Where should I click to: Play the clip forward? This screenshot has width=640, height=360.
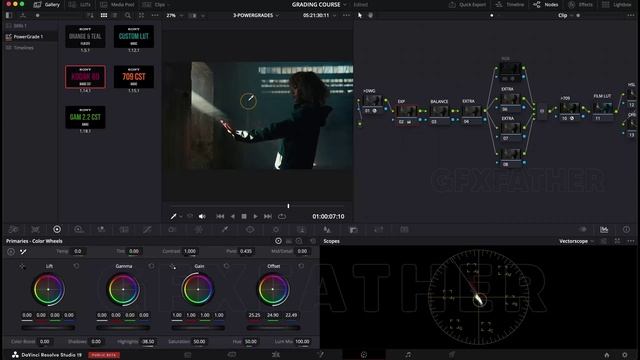(256, 216)
